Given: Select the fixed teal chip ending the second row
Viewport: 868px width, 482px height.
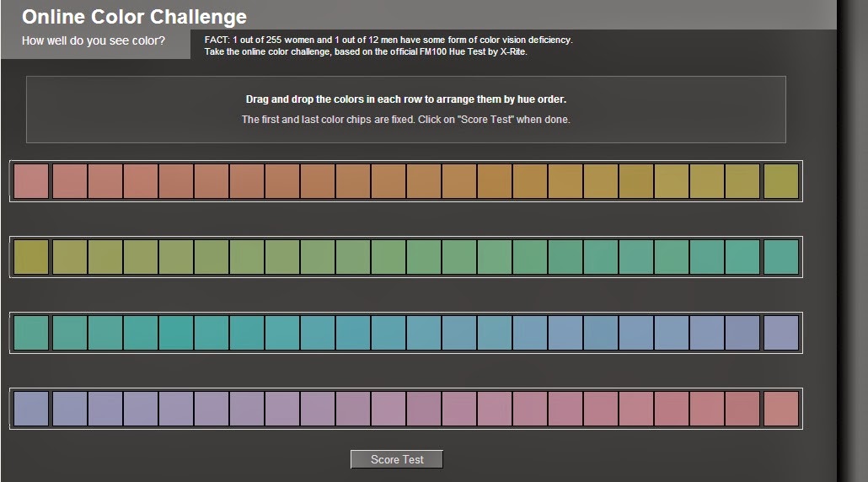Looking at the screenshot, I should point(781,257).
